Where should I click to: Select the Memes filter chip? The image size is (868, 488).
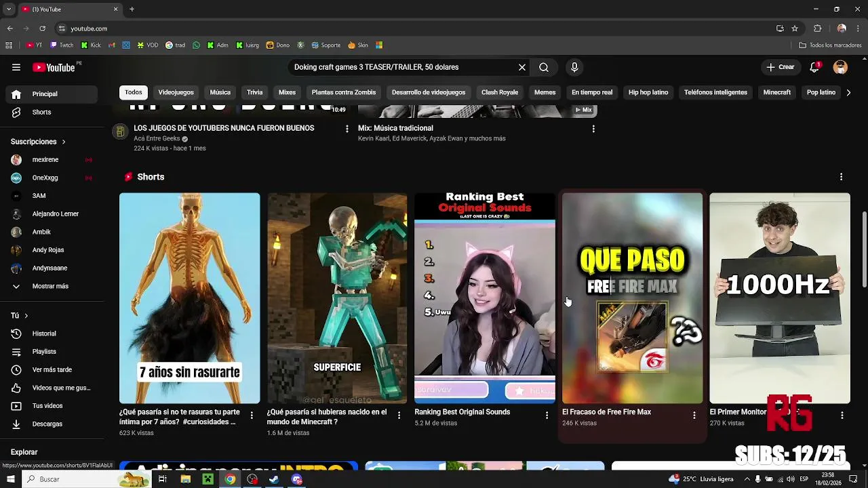pyautogui.click(x=545, y=92)
